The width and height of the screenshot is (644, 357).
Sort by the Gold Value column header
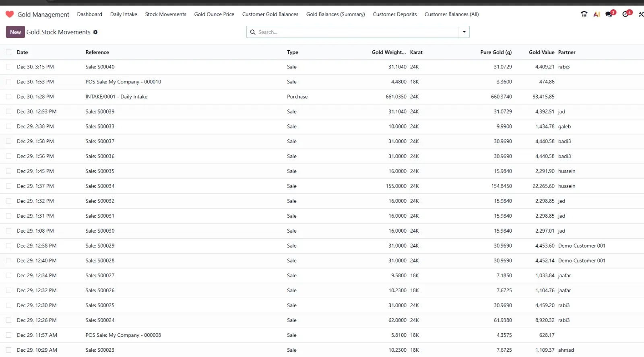tap(541, 52)
